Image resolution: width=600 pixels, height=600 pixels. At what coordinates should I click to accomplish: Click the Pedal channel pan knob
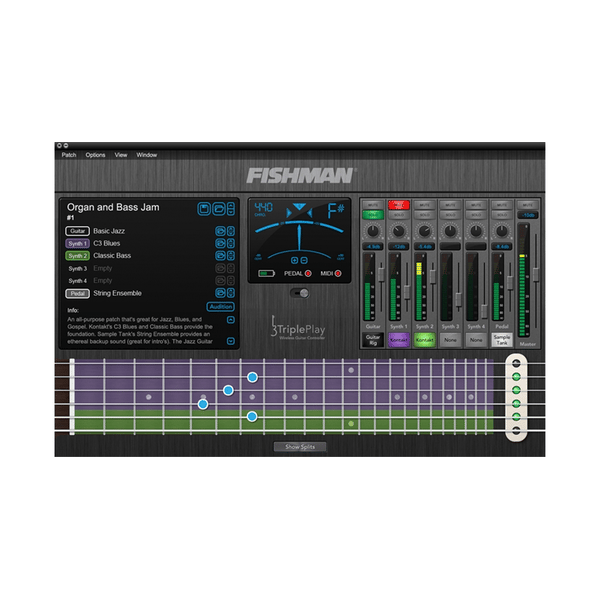click(x=502, y=231)
